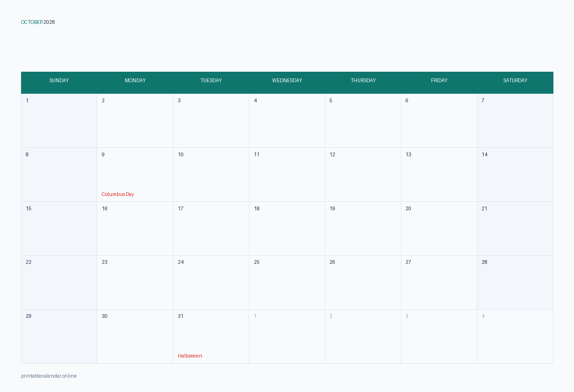Open the printablecalendar.online footer link
Screen dimensions: 574x392
tap(49, 376)
